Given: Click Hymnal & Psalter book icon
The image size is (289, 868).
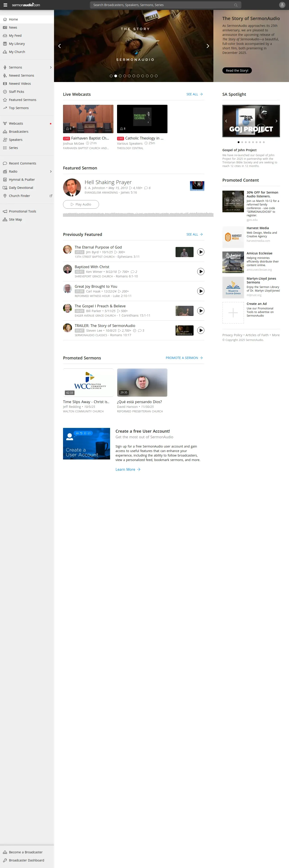Looking at the screenshot, I should (5, 180).
